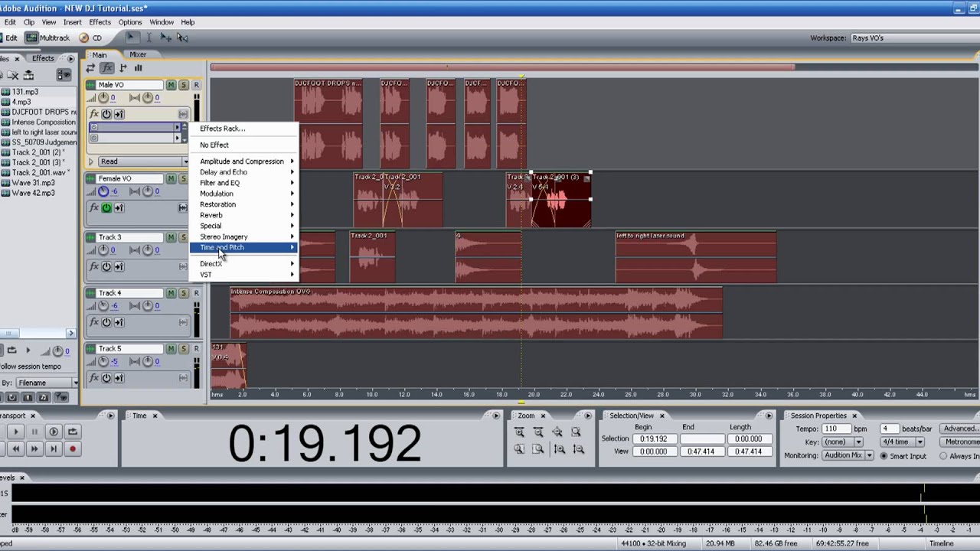
Task: Click the rewind transport button
Action: point(15,449)
